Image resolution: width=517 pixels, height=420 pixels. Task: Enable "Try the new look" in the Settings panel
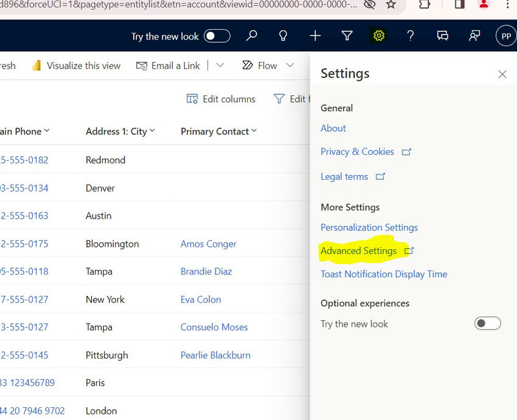point(487,323)
